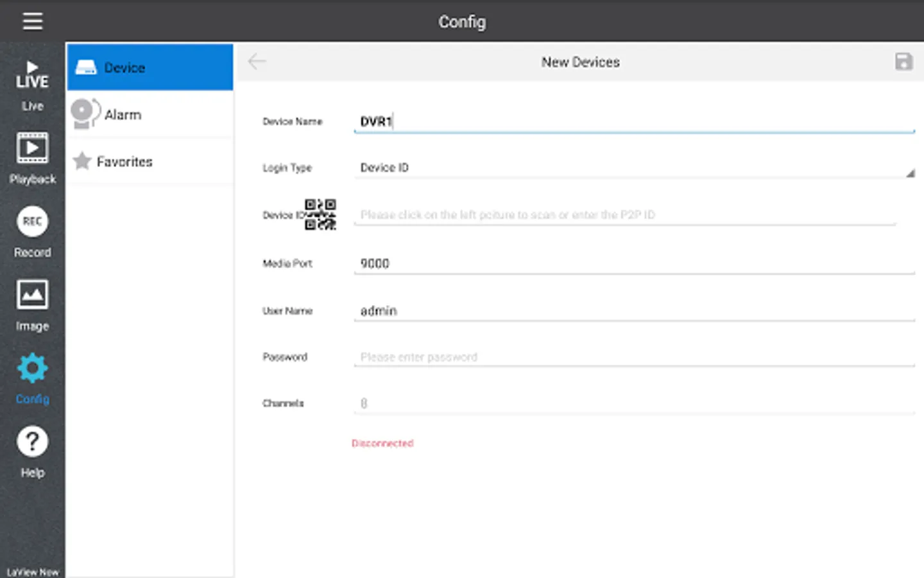
Task: Click the Media Port label
Action: point(287,263)
